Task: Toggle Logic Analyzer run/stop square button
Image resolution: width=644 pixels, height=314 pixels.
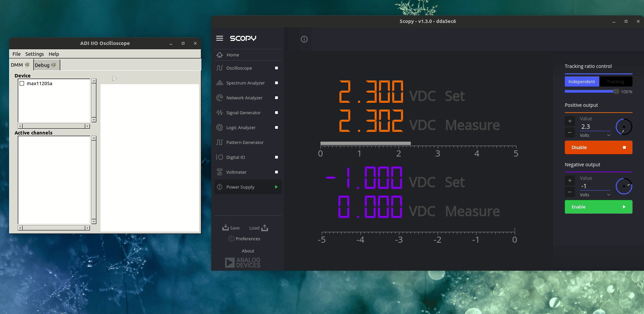Action: coord(276,127)
